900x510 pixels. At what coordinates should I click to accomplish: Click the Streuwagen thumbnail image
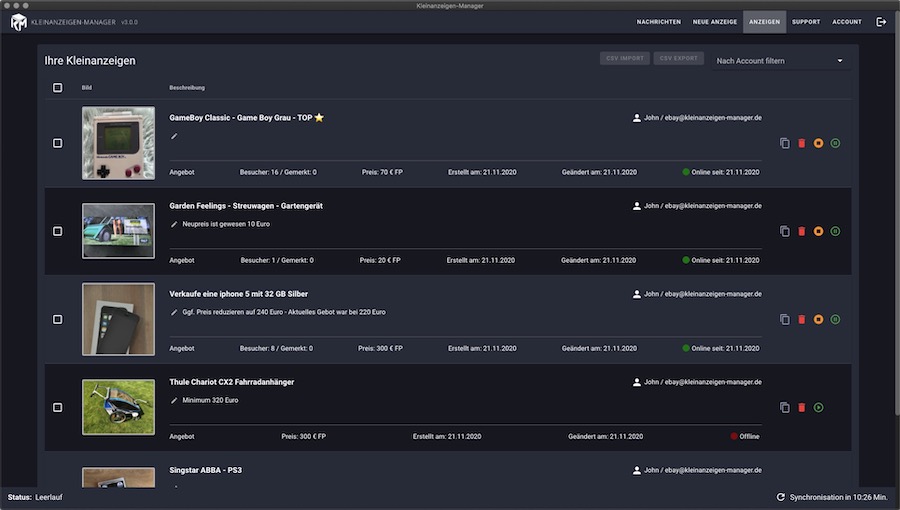(118, 231)
